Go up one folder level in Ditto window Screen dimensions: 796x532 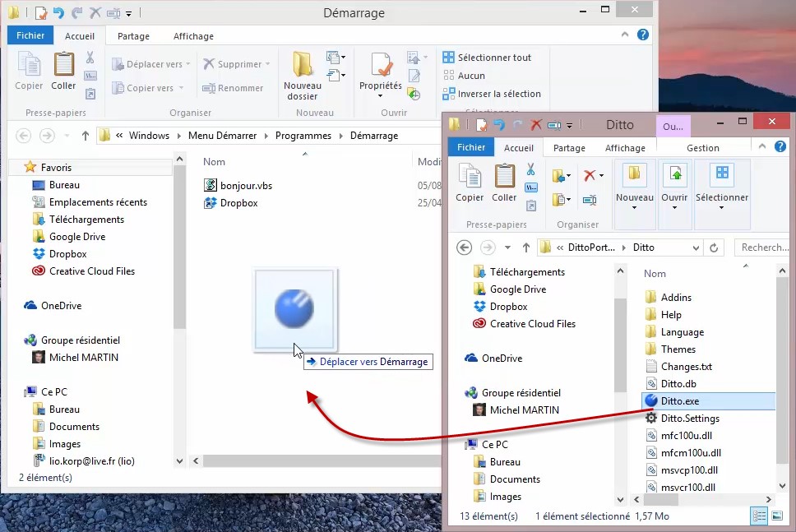(x=525, y=247)
